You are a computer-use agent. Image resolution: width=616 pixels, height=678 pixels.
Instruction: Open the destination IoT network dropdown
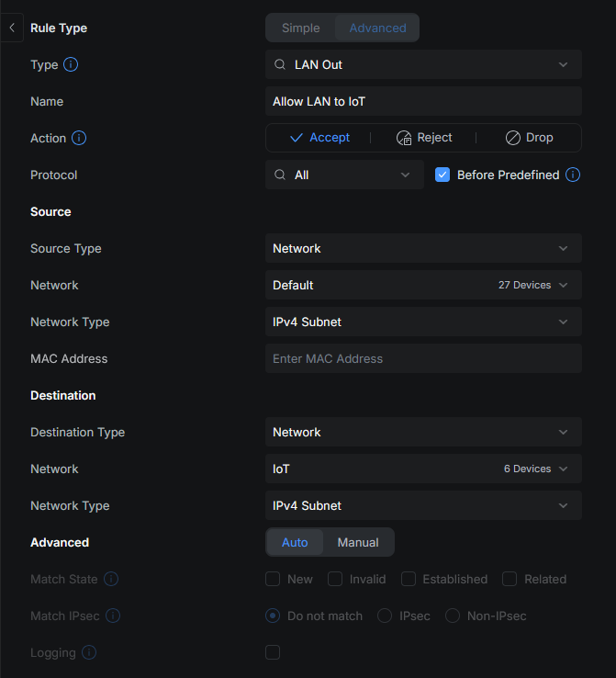(423, 469)
